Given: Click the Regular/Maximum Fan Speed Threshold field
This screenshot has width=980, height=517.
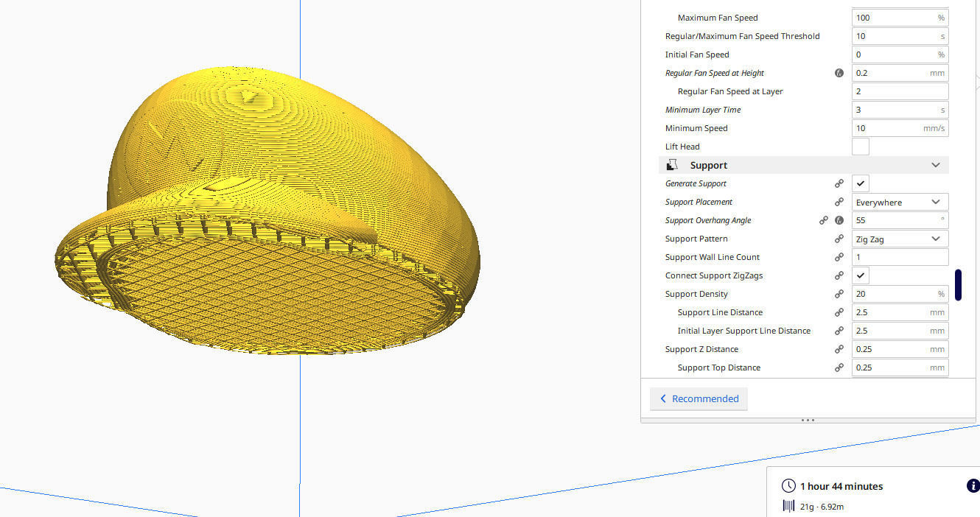Looking at the screenshot, I should coord(900,36).
